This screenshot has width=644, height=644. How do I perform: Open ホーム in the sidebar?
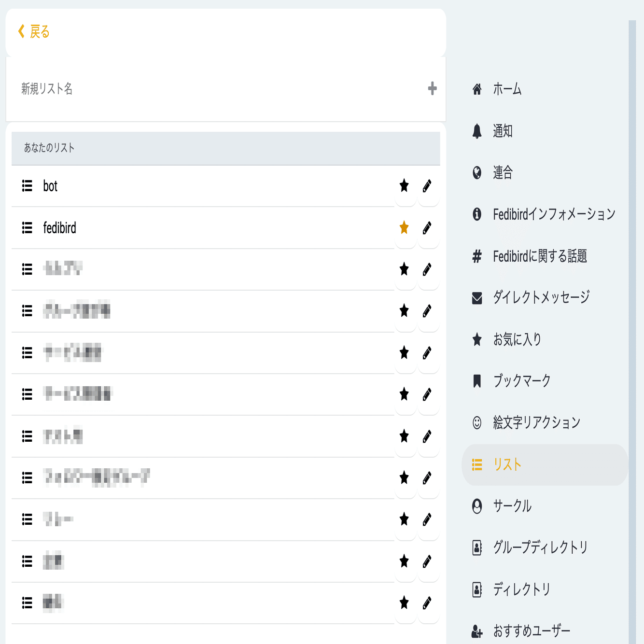pyautogui.click(x=507, y=89)
